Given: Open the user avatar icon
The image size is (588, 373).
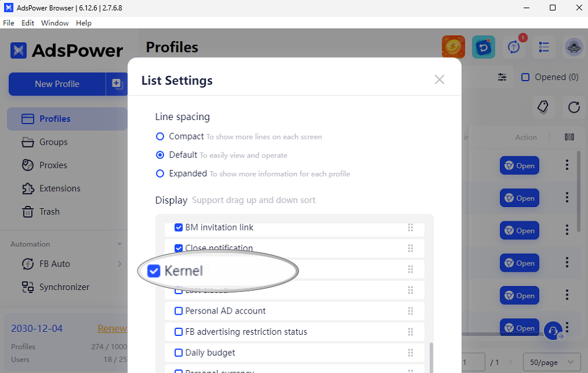Looking at the screenshot, I should [x=574, y=47].
